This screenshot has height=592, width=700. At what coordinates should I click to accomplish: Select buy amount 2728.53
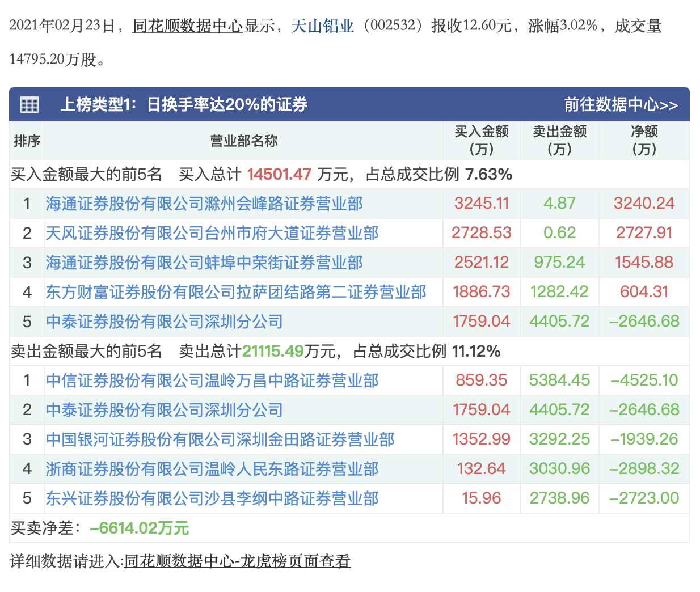tap(482, 233)
